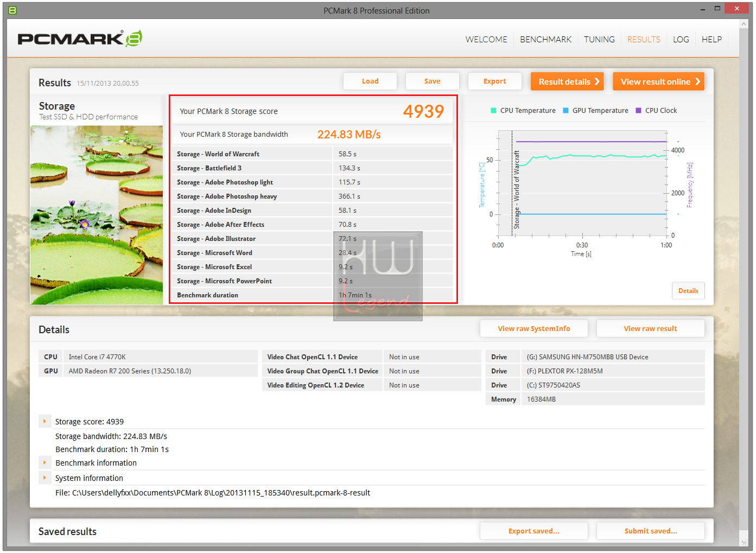Screen dimensions: 756x553
Task: Click the arrow on View result online
Action: coord(697,81)
